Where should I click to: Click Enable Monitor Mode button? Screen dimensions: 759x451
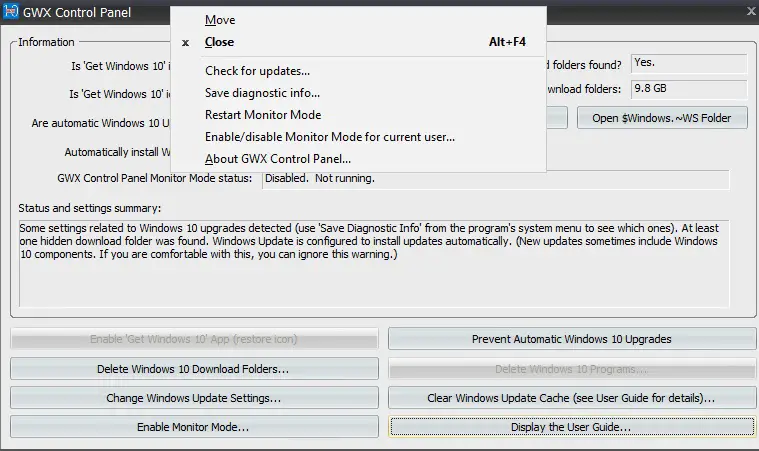coord(194,427)
